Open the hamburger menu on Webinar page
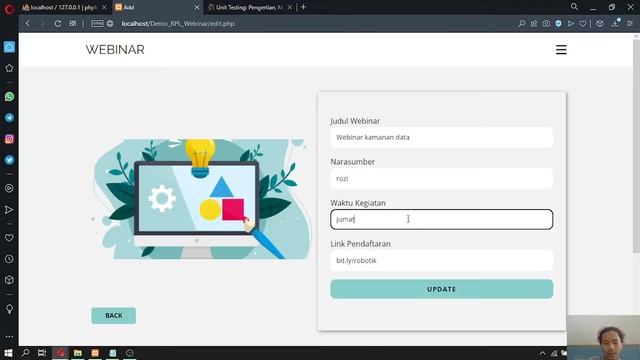Image resolution: width=640 pixels, height=360 pixels. 561,50
